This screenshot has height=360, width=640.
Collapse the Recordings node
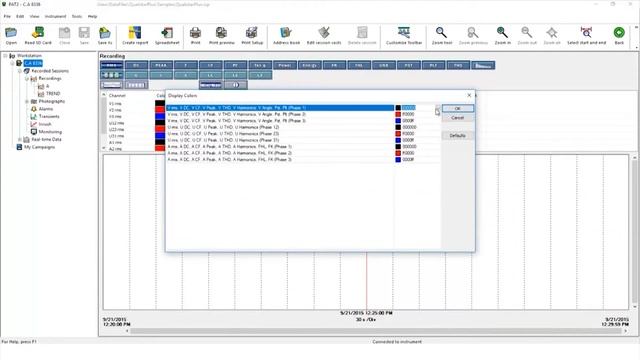click(x=27, y=78)
